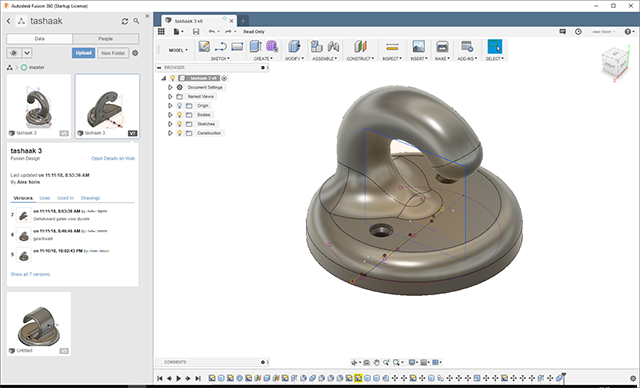Image resolution: width=640 pixels, height=388 pixels.
Task: Undo the last action
Action: click(211, 31)
